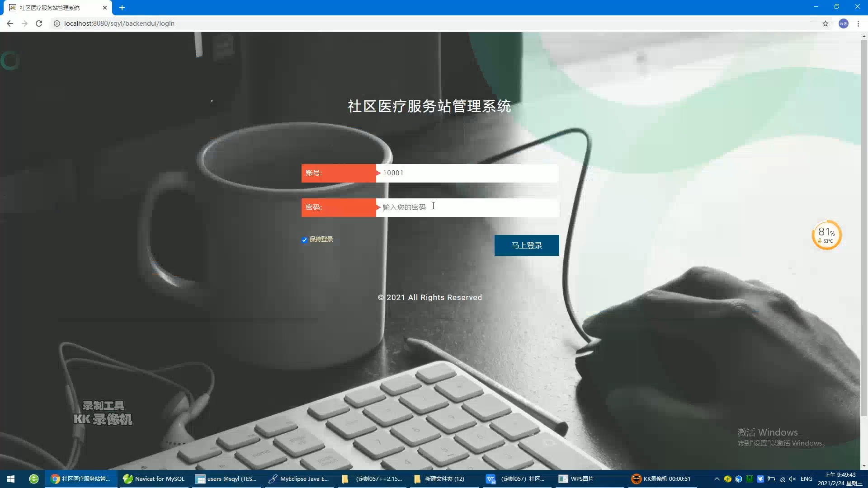Click the © 2021 All Rights Reserved text

(430, 297)
